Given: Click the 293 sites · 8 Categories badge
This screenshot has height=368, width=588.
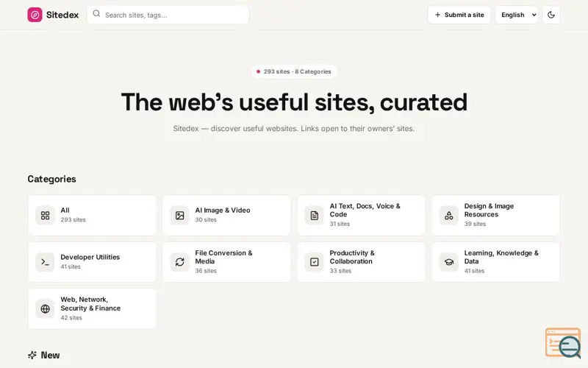Looking at the screenshot, I should tap(294, 71).
